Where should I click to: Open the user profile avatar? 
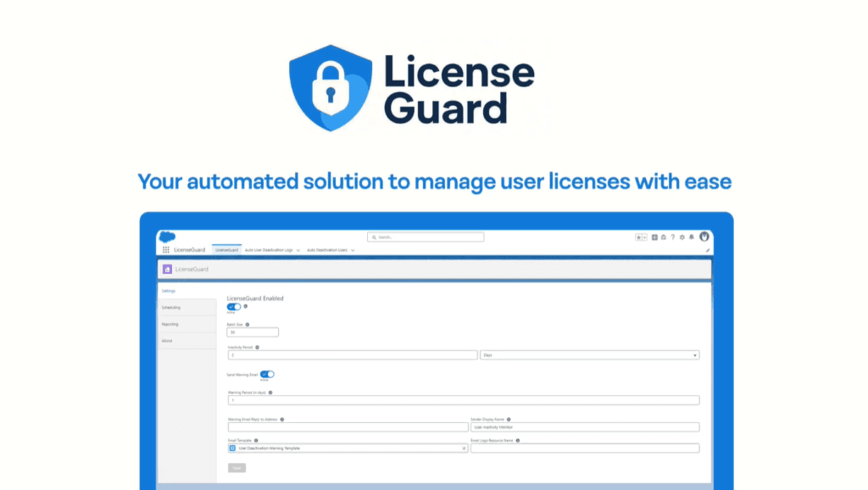click(705, 237)
